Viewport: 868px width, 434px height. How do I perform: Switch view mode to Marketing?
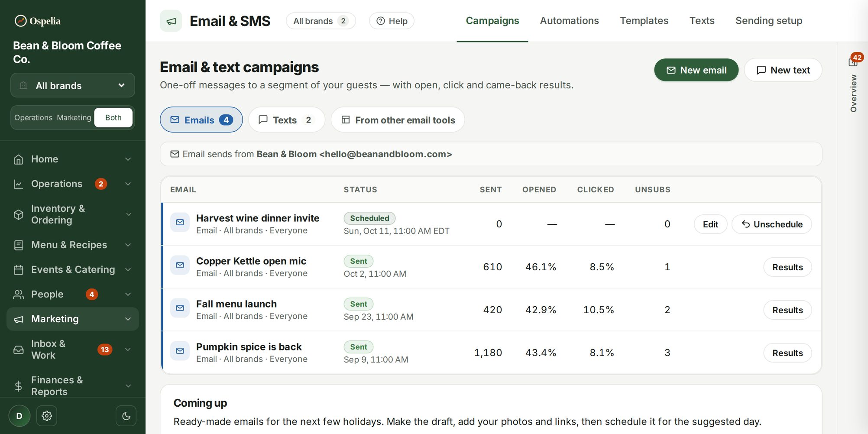74,118
